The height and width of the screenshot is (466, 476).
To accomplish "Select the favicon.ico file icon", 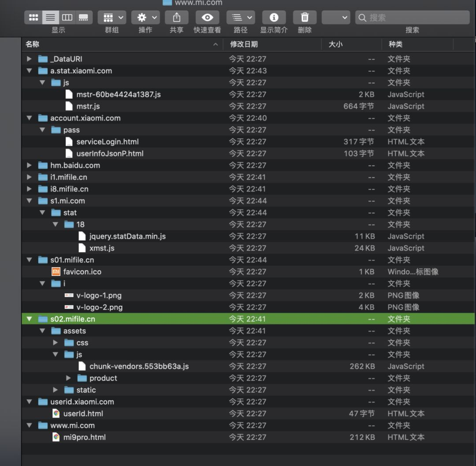I will click(x=56, y=272).
